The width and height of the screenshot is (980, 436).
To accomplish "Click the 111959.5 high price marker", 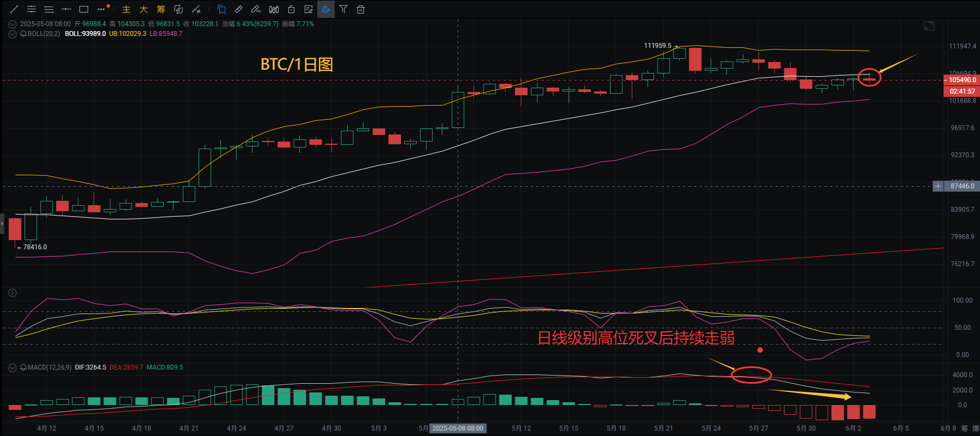I will [x=657, y=46].
